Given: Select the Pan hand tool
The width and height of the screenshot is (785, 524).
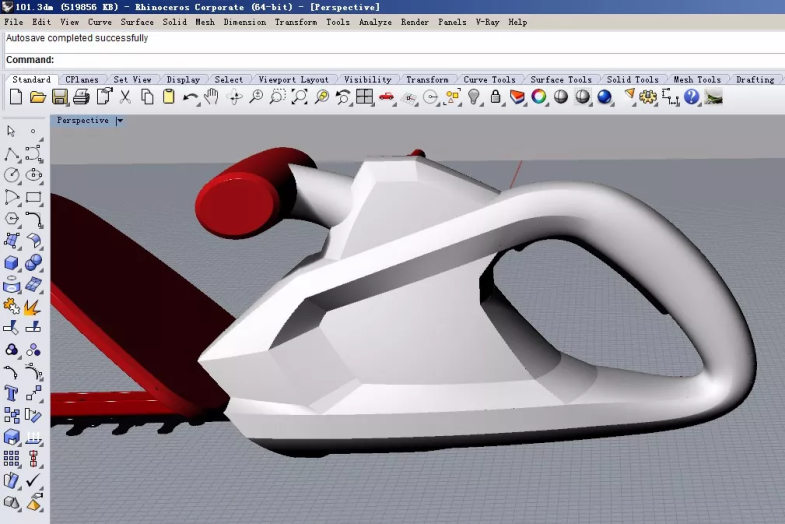Looking at the screenshot, I should 212,97.
